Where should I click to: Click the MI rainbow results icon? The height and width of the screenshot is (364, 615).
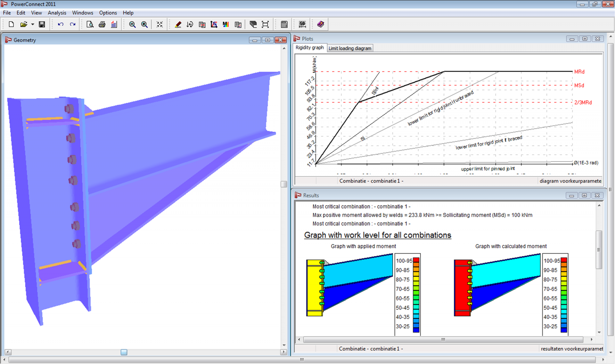[226, 24]
